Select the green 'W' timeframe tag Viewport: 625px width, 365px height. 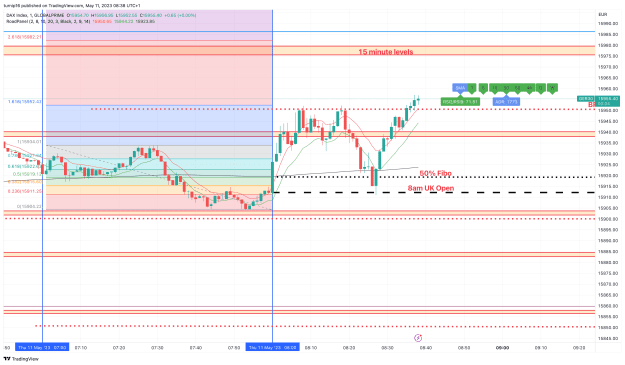click(x=552, y=88)
